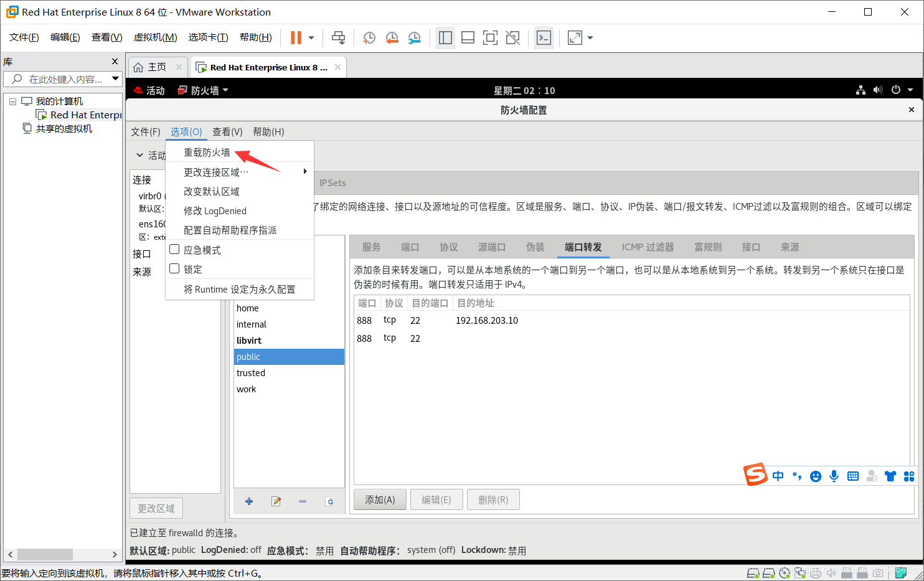This screenshot has width=924, height=581.
Task: Close the library panel with X
Action: click(x=115, y=61)
